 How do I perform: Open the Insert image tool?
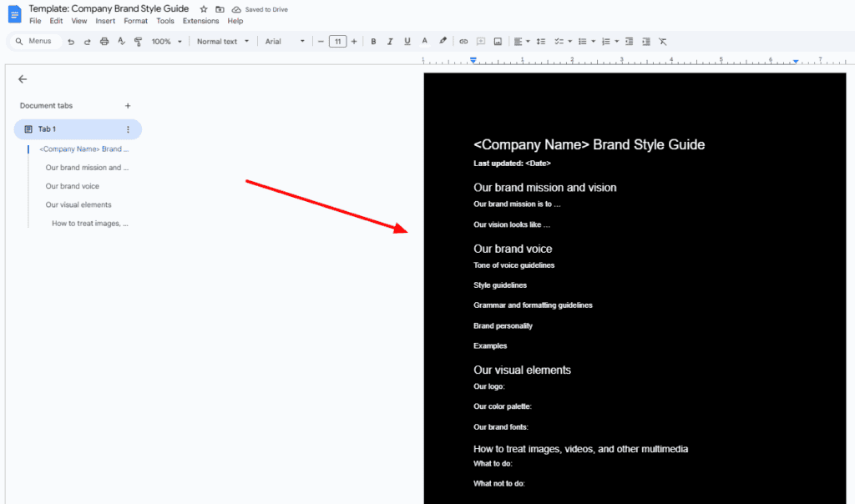pos(498,41)
